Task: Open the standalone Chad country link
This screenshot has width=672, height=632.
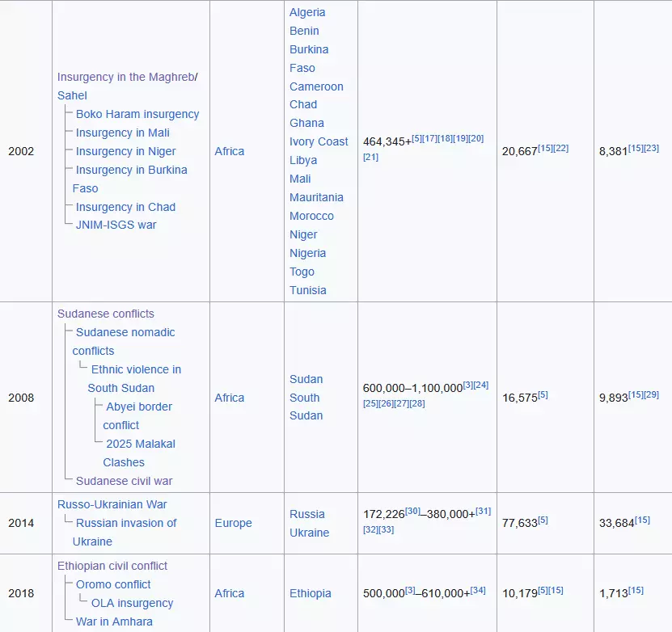Action: [303, 104]
